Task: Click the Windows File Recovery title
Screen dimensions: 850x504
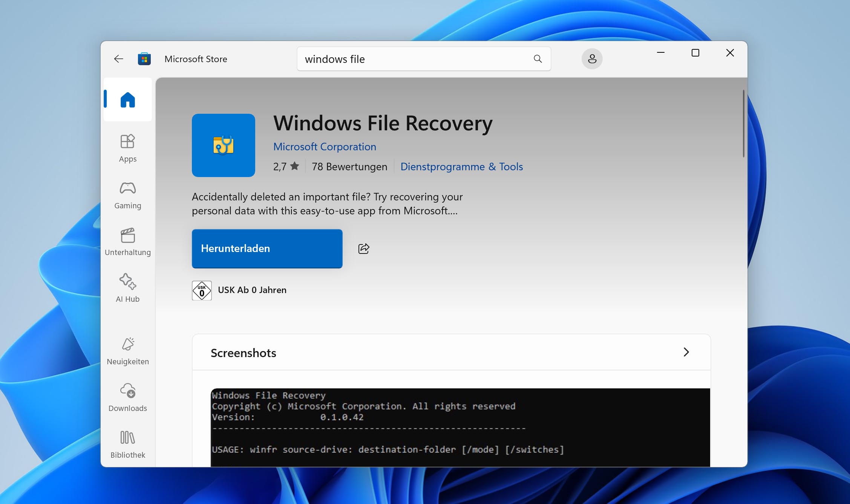Action: point(383,123)
